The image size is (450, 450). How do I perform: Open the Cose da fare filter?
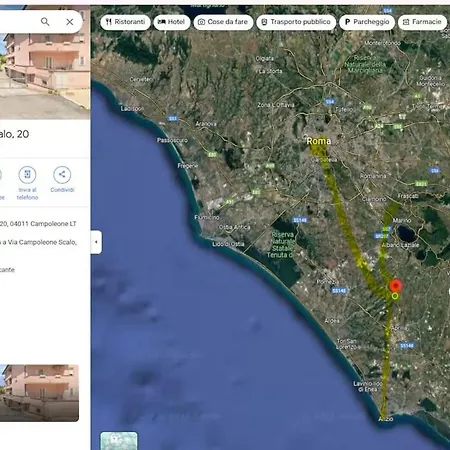coord(223,22)
